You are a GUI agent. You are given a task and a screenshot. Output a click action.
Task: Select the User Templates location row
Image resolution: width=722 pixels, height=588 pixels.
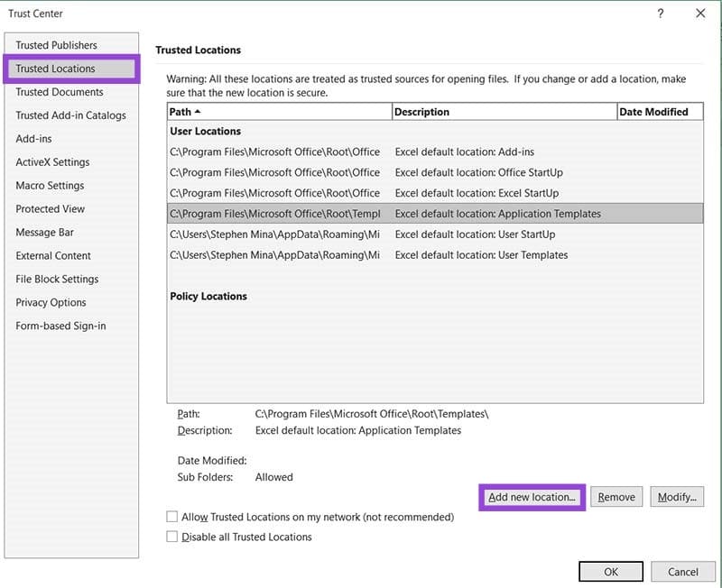[x=435, y=255]
